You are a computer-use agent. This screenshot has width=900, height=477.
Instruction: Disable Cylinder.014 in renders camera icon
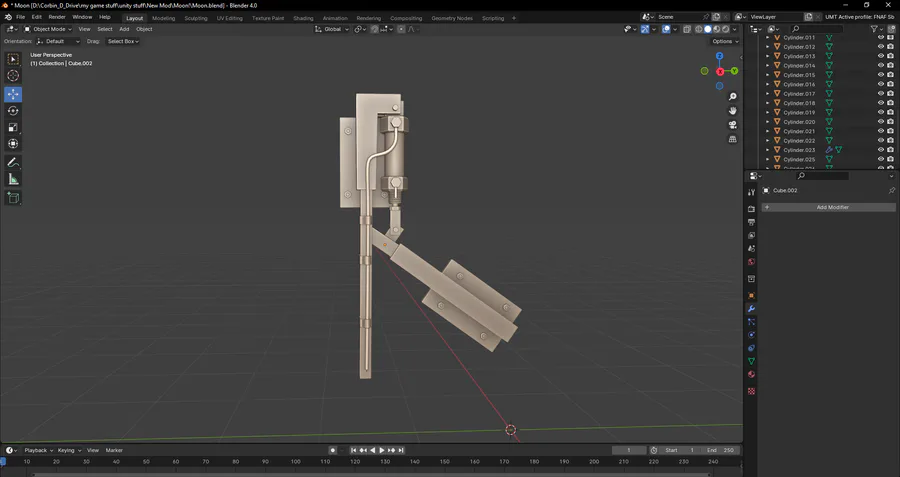891,65
